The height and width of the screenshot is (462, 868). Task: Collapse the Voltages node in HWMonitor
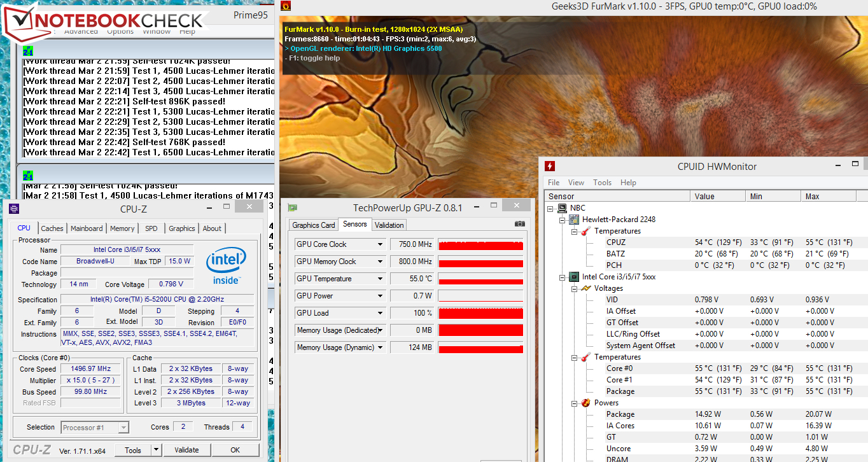(x=573, y=288)
